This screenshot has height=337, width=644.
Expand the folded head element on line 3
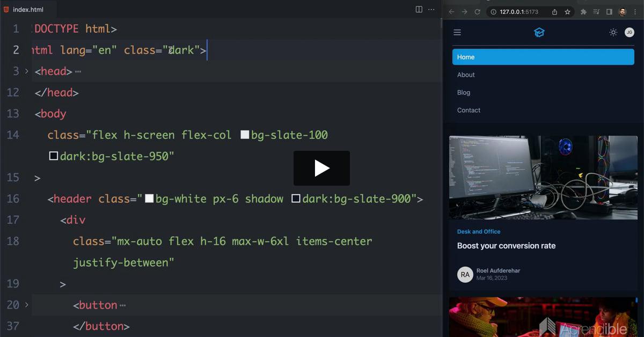click(x=27, y=71)
